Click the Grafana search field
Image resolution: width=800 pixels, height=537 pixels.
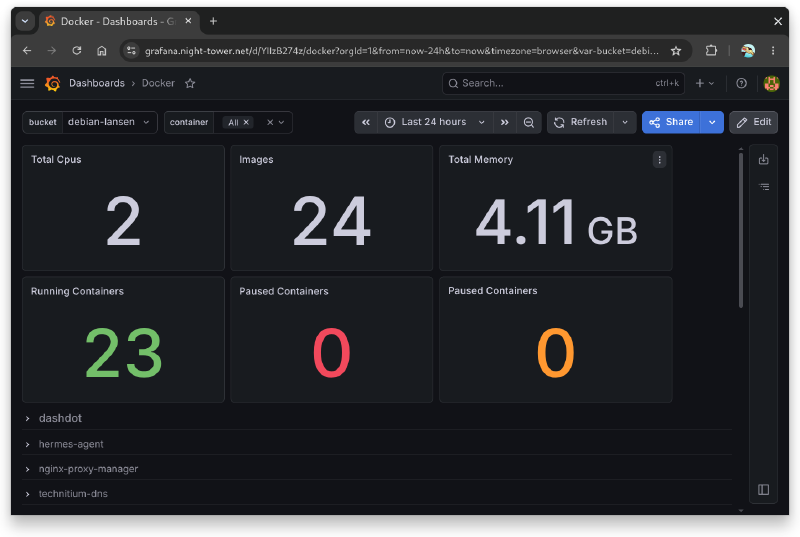tap(563, 83)
